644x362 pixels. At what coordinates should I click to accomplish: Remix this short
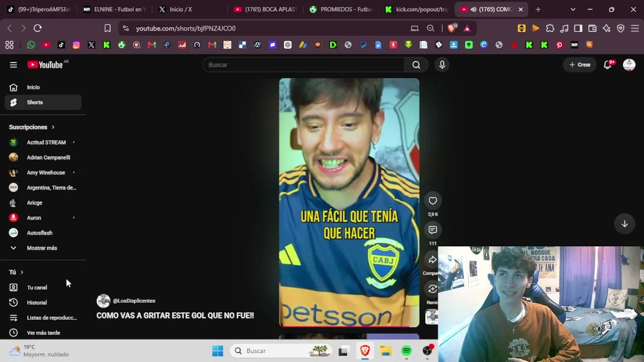(x=433, y=289)
